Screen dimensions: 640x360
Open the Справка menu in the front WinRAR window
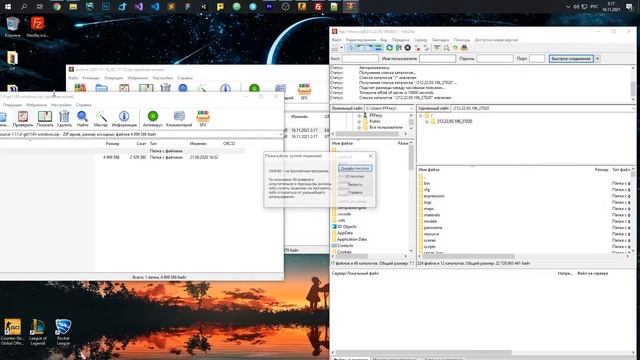(84, 105)
